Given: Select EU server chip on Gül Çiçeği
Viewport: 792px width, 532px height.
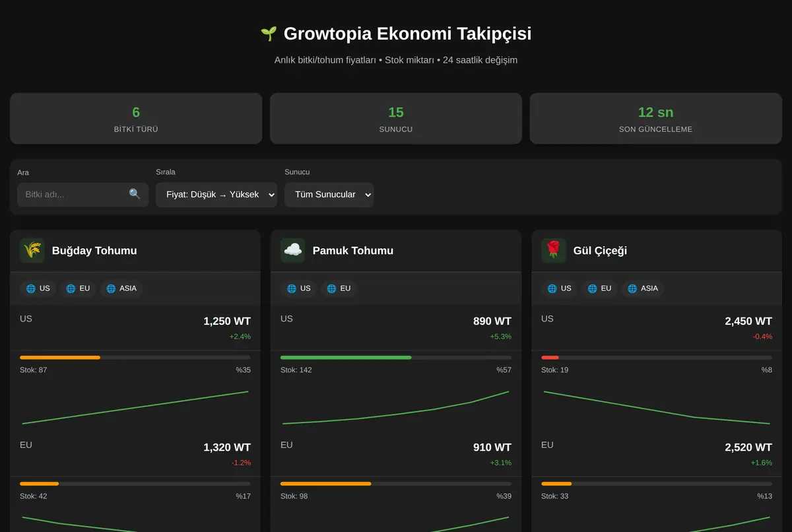Looking at the screenshot, I should pos(599,288).
